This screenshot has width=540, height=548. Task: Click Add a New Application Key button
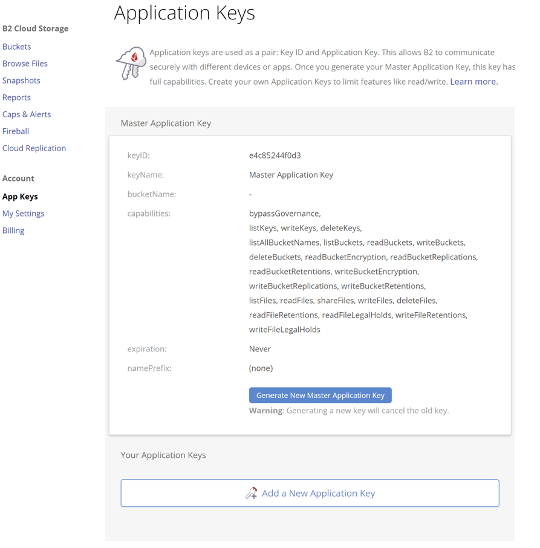[x=310, y=493]
